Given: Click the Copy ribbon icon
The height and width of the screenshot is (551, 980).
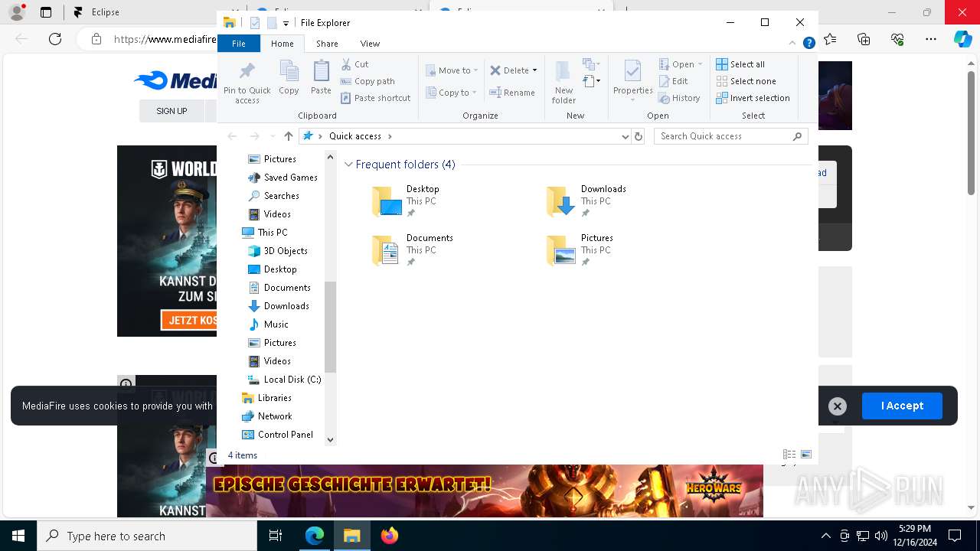Looking at the screenshot, I should click(289, 77).
